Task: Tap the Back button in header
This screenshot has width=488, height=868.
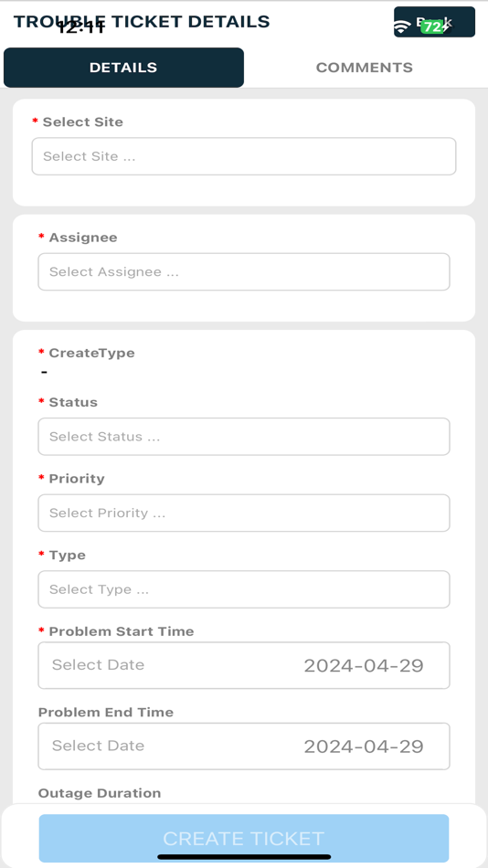Action: (x=434, y=22)
